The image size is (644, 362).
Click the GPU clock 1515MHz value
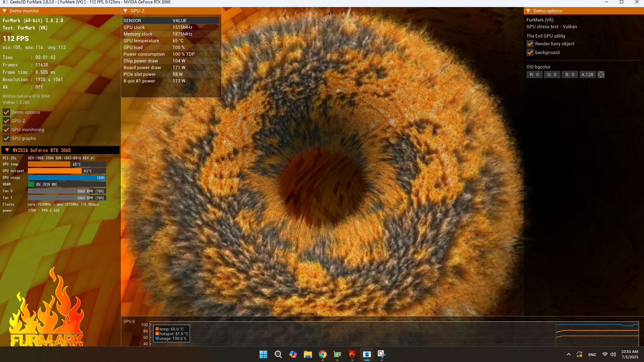[x=182, y=27]
